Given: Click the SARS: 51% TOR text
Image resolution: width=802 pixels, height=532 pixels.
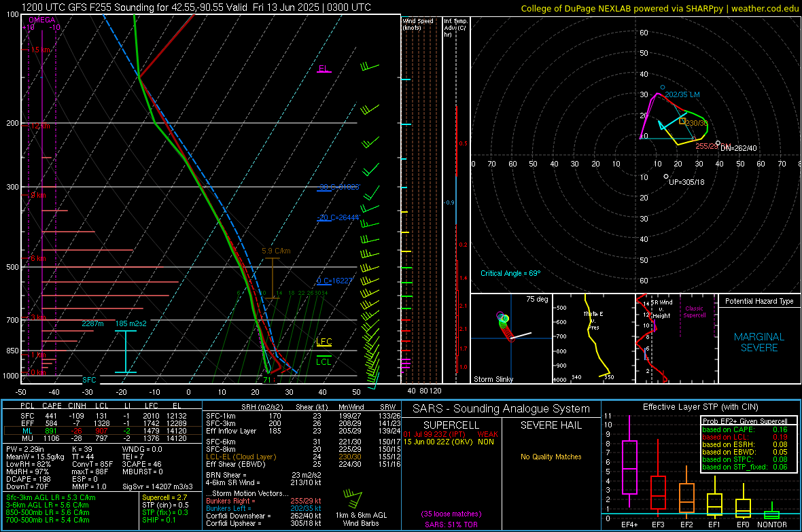Looking at the screenshot, I should (451, 525).
